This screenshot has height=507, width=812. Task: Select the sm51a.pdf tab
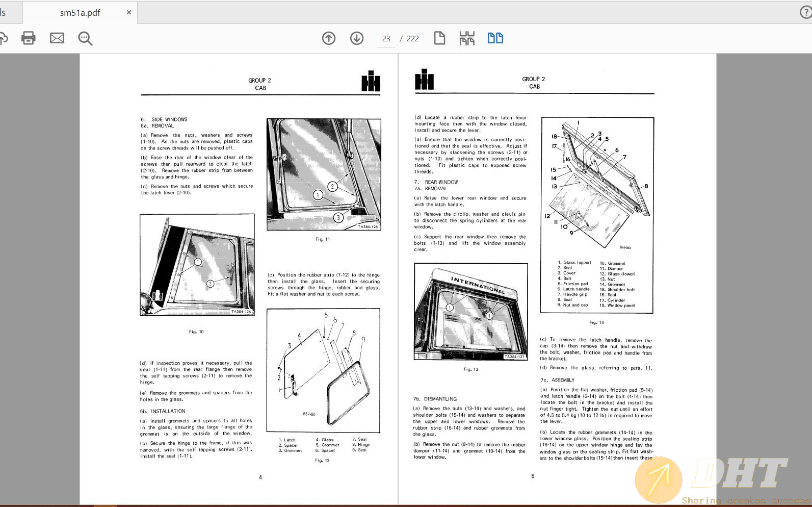(x=80, y=13)
